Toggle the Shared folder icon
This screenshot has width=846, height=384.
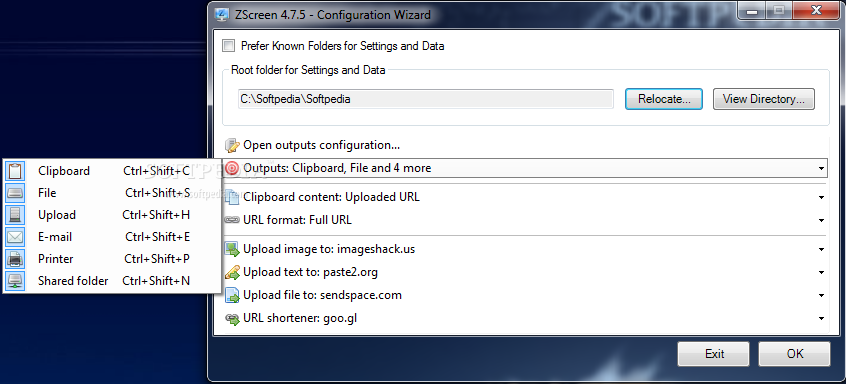click(15, 281)
